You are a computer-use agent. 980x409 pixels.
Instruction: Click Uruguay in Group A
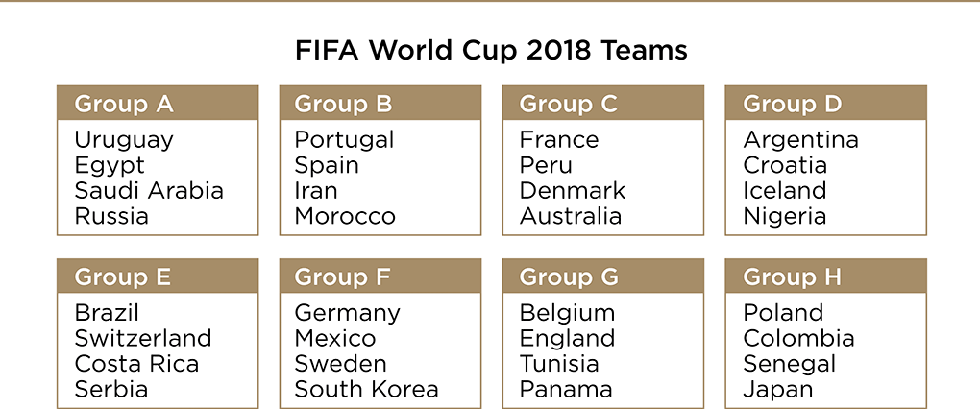pyautogui.click(x=124, y=140)
